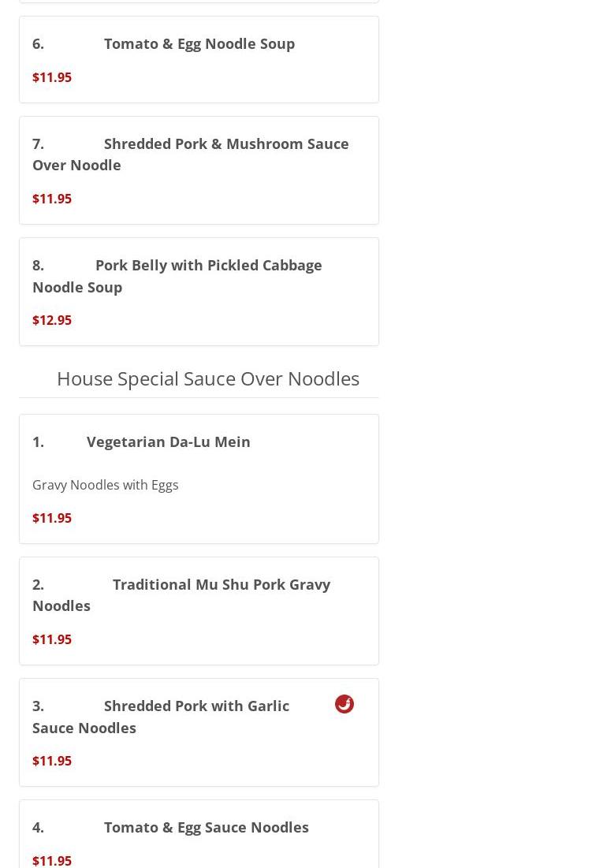Screen dimensions: 607x868
Task: Click the price of Garlic Sauce Noodles
Action: (x=52, y=761)
